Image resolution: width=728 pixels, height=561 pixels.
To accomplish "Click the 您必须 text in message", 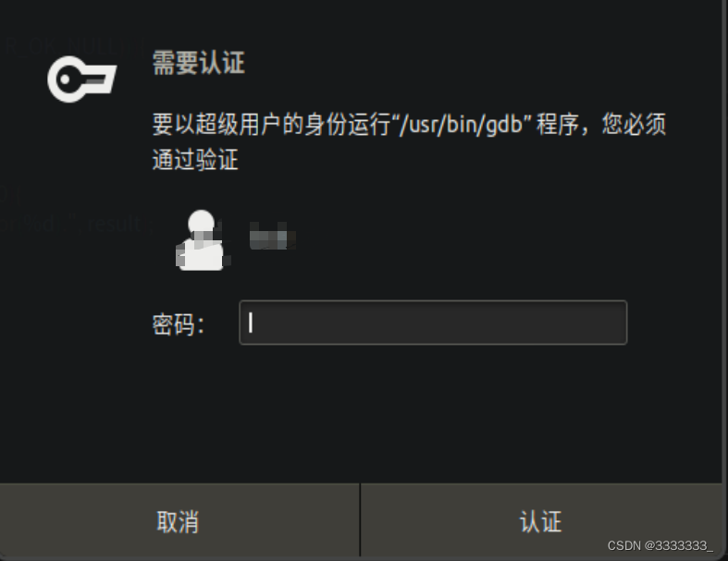I will (635, 125).
